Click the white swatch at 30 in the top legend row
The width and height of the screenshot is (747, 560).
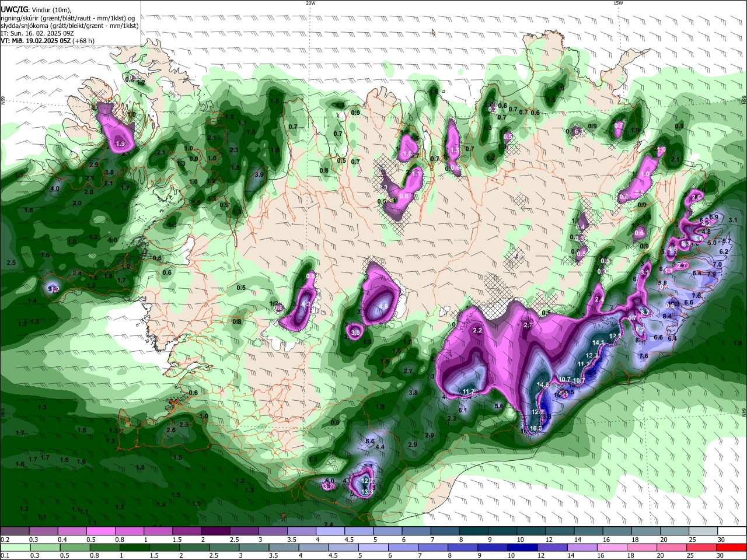(731, 531)
